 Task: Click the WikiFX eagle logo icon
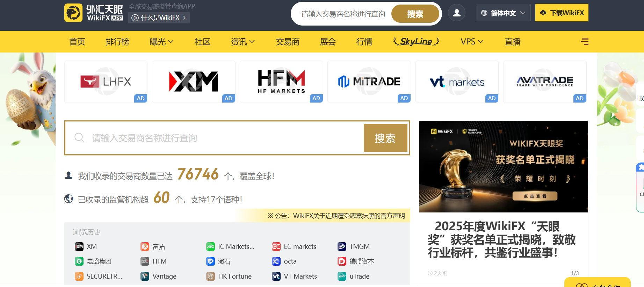[73, 13]
